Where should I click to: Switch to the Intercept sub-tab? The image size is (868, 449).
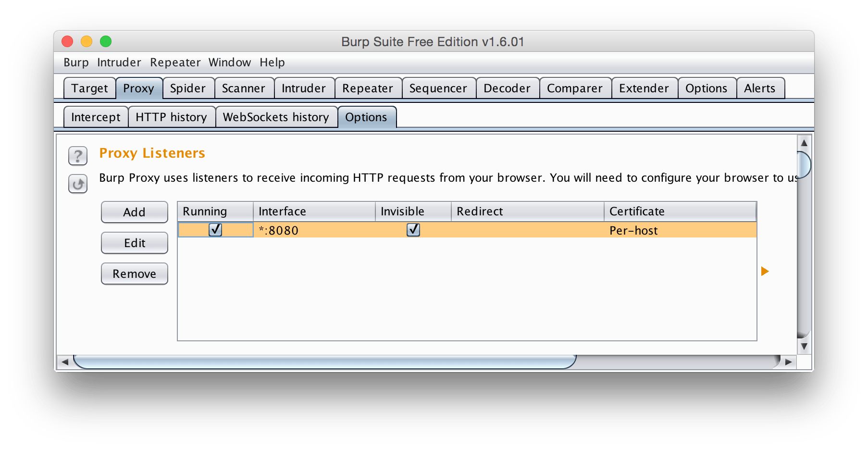pos(96,117)
